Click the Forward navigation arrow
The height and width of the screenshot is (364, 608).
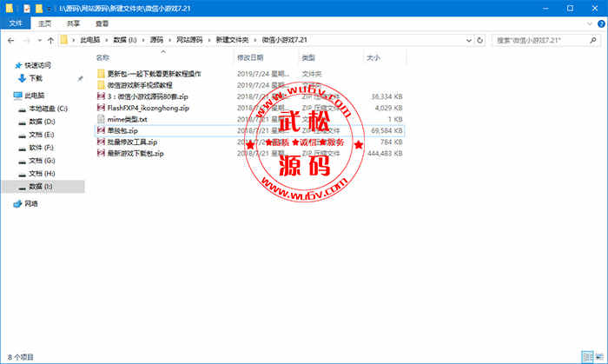pyautogui.click(x=27, y=40)
